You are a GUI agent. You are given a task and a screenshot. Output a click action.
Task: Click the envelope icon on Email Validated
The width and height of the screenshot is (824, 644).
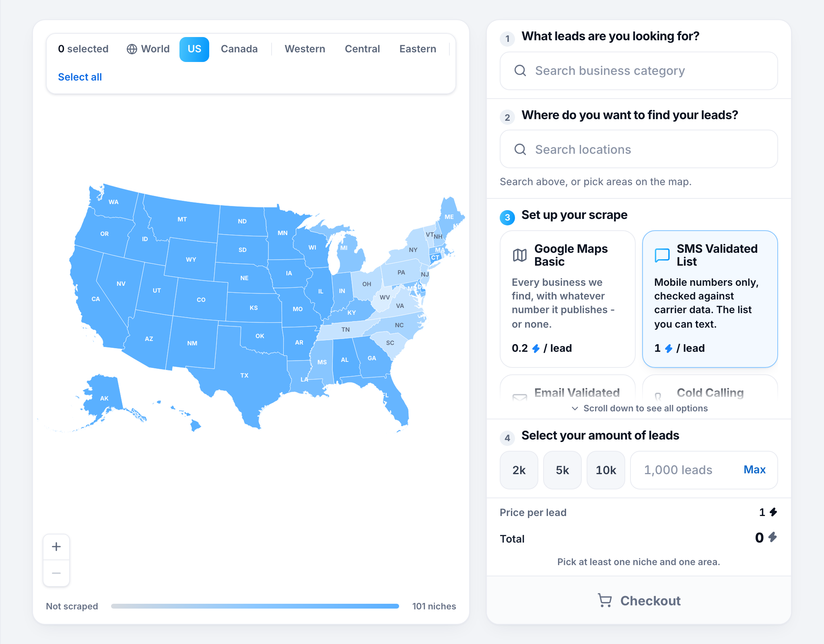[520, 397]
